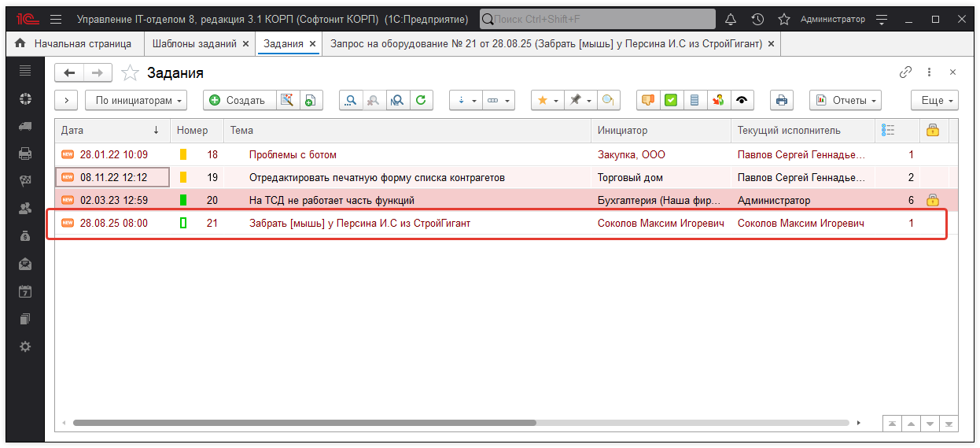Open the Начальная страница tab
This screenshot has height=448, width=980.
83,44
